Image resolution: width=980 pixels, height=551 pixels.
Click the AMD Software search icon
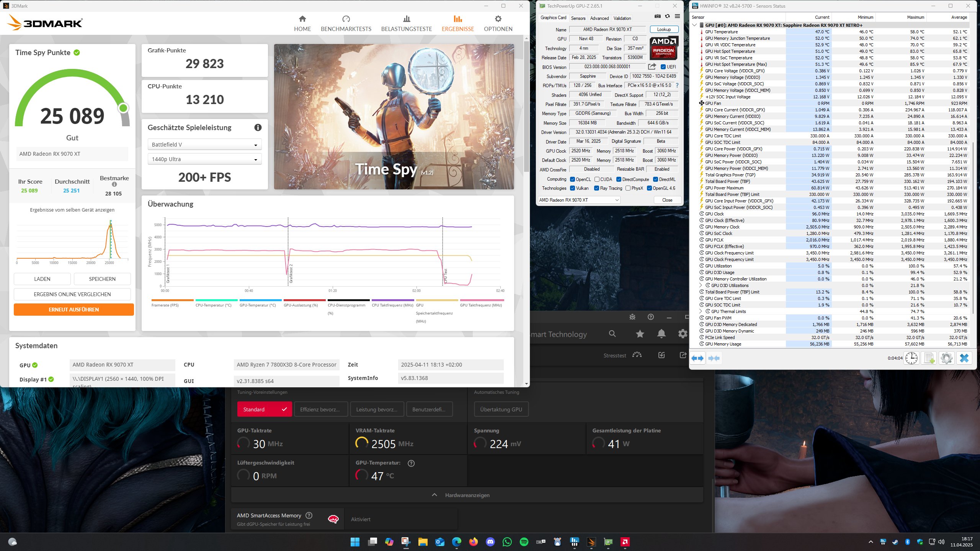pyautogui.click(x=612, y=334)
